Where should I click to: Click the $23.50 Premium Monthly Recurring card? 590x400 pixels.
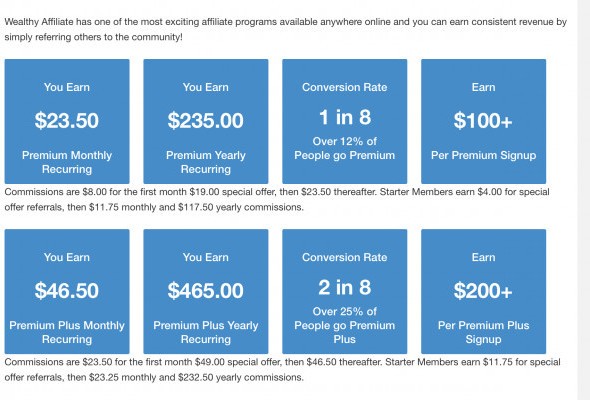point(67,121)
